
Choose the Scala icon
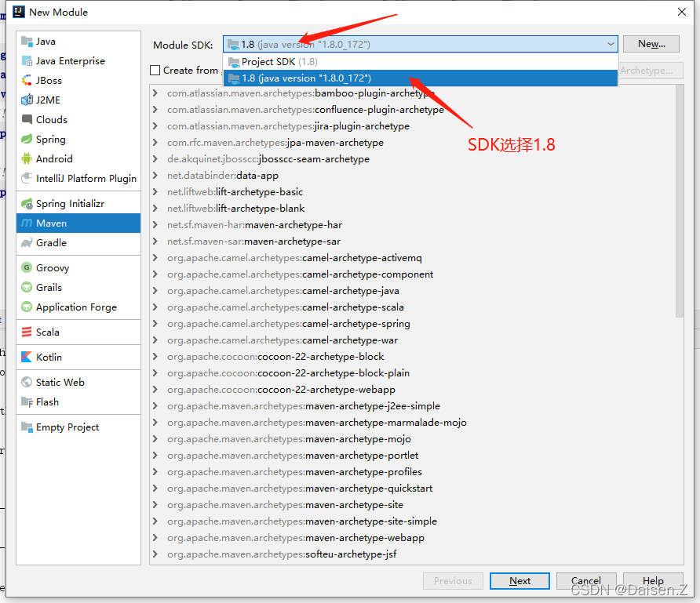click(x=27, y=332)
